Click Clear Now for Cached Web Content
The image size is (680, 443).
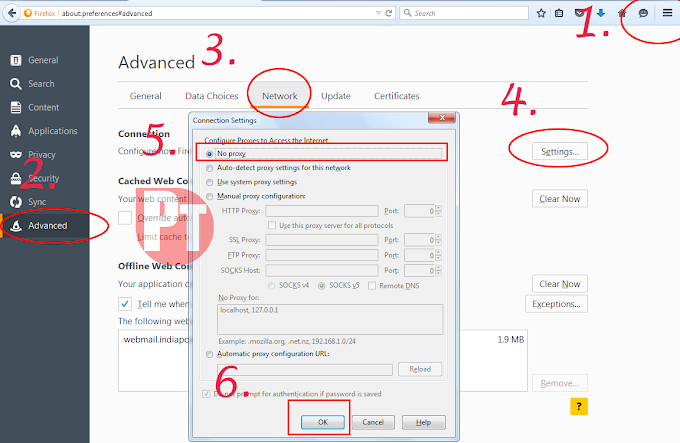point(560,199)
